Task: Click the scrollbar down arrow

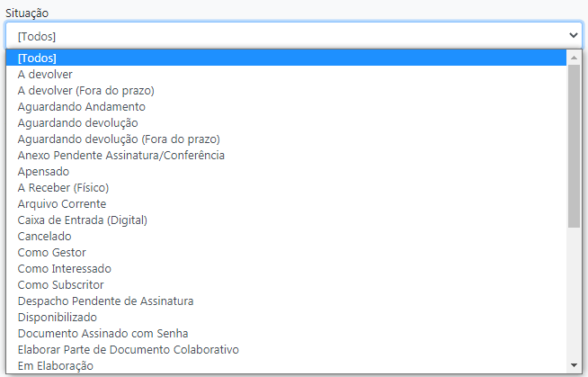Action: tap(574, 365)
